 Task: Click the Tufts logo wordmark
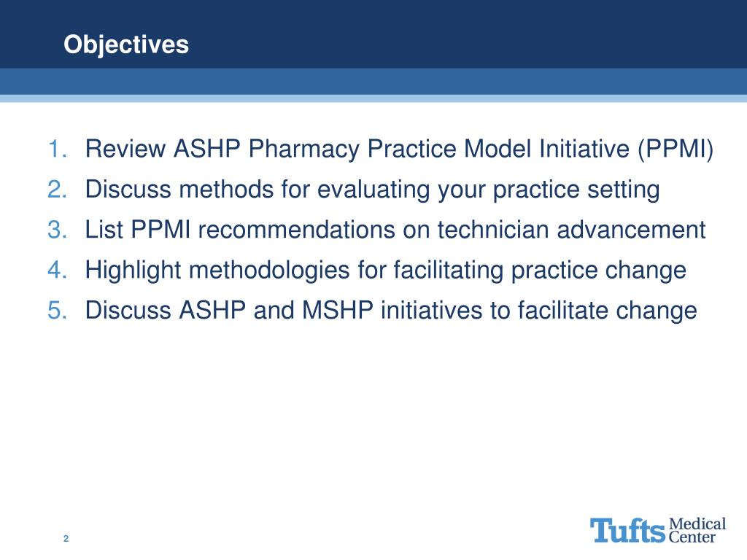coord(628,531)
